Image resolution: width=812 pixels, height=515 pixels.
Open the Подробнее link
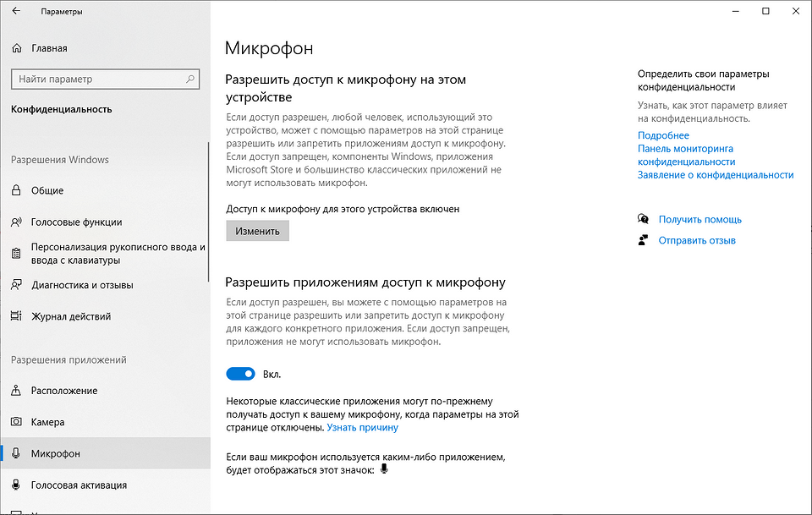click(x=663, y=135)
